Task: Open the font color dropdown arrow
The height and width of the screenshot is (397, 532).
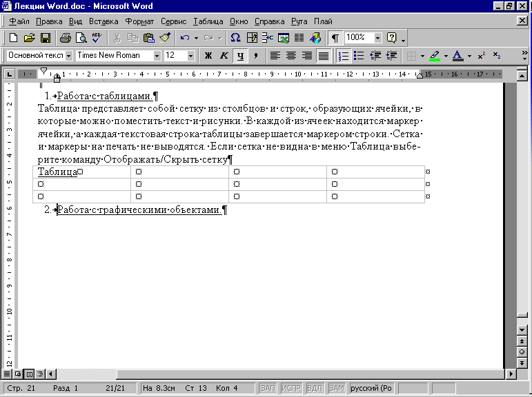Action: coord(470,56)
